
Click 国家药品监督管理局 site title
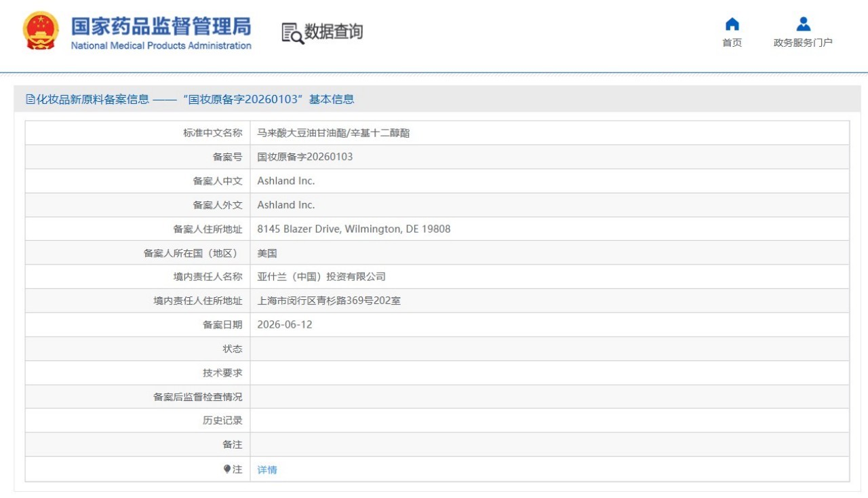(161, 26)
